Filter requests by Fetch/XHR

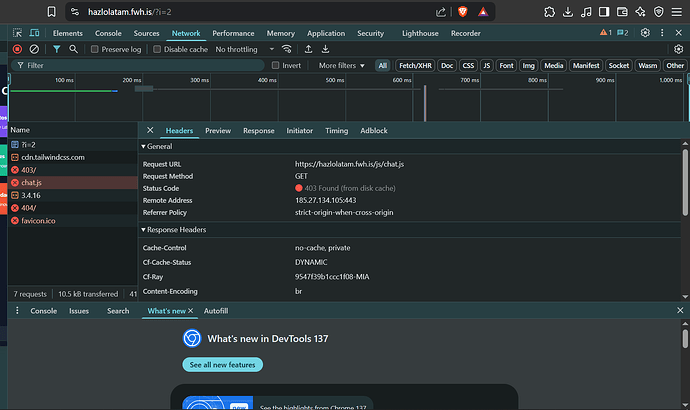(x=415, y=66)
